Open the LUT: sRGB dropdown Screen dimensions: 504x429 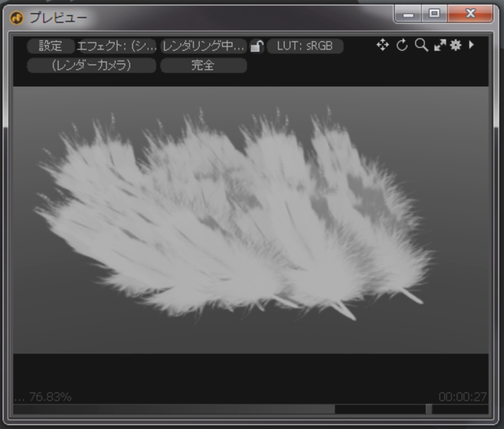click(304, 46)
